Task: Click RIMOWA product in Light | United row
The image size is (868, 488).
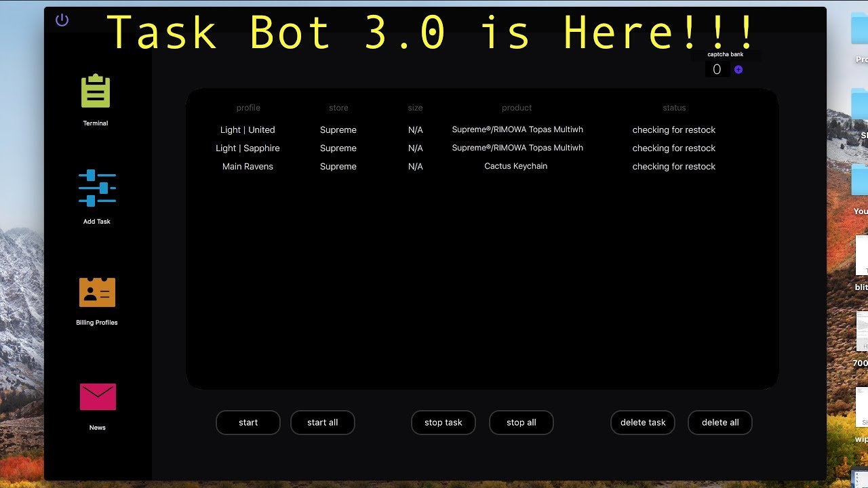Action: pos(517,129)
